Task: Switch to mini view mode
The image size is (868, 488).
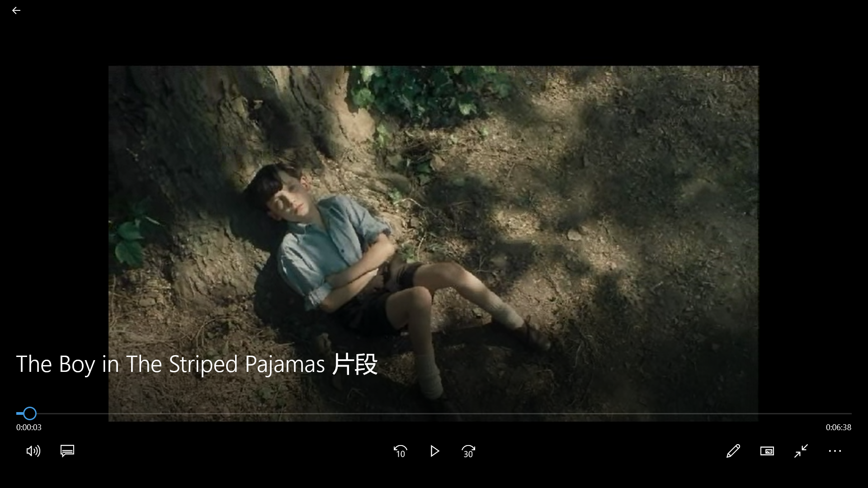Action: [x=767, y=451]
